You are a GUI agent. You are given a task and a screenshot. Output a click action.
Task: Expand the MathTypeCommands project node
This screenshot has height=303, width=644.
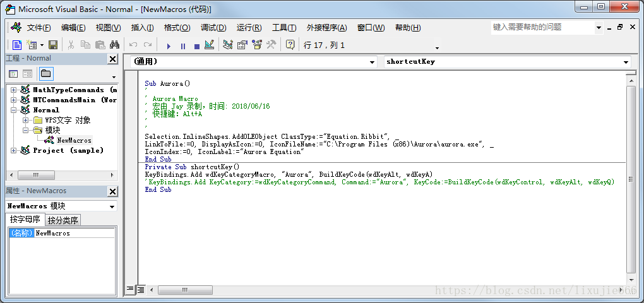point(13,90)
